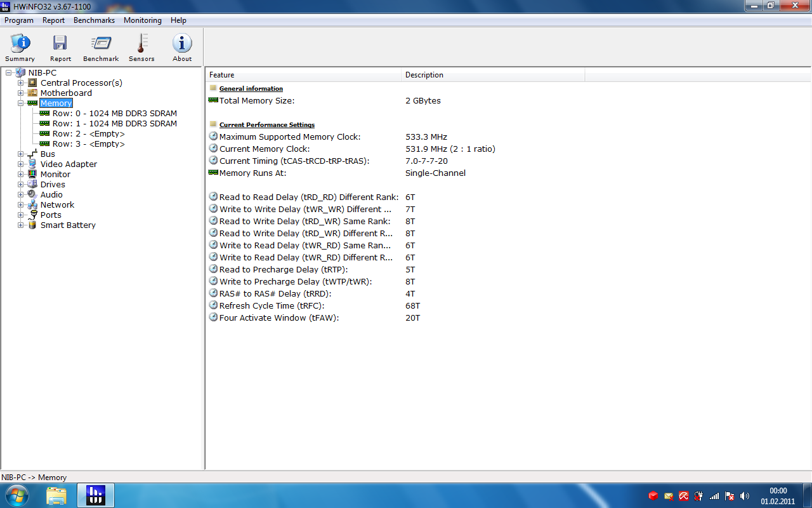Click the Drives tree icon
Image resolution: width=812 pixels, height=508 pixels.
pos(32,185)
